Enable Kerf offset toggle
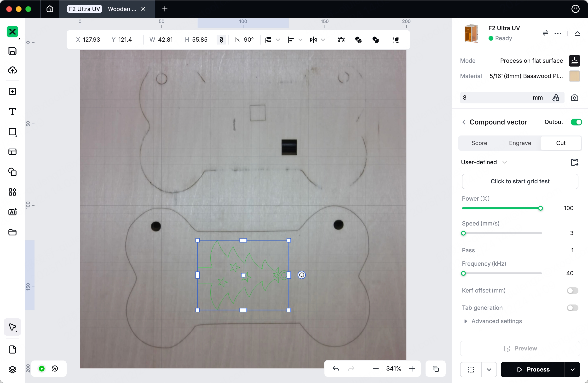The height and width of the screenshot is (383, 588). tap(572, 290)
